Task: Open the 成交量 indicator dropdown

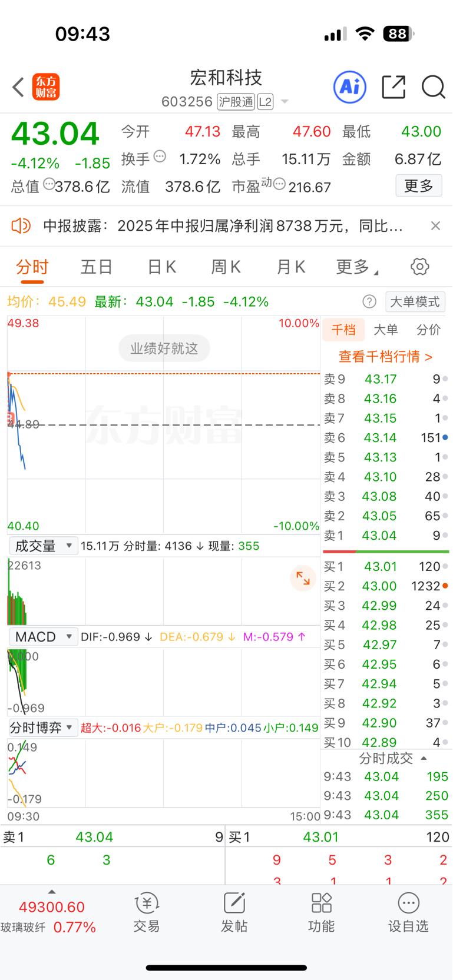Action: [43, 546]
